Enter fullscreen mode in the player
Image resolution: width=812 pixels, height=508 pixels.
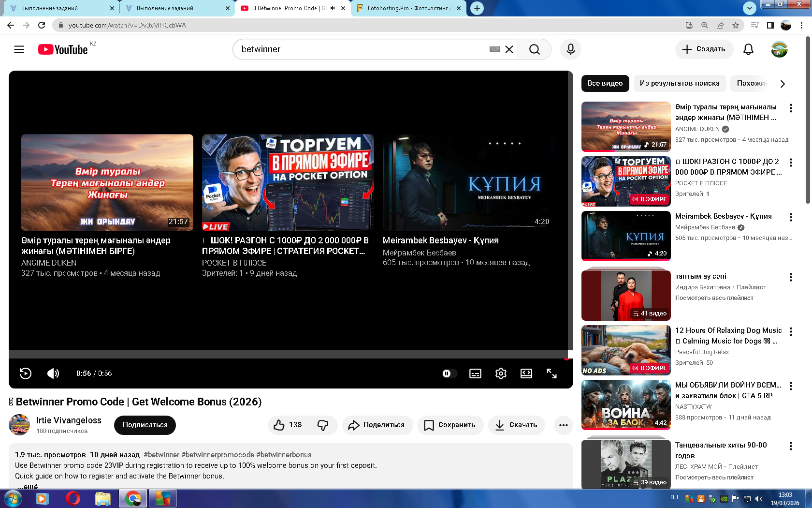(x=551, y=374)
